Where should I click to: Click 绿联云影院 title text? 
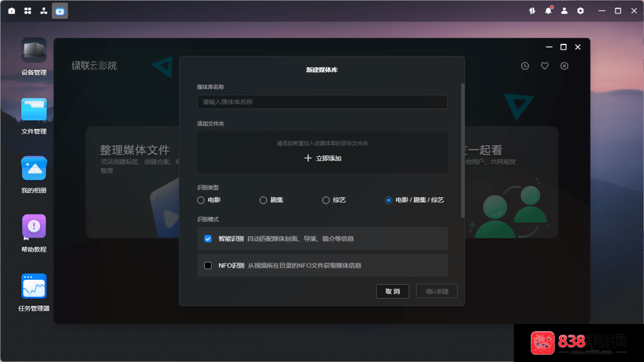[x=94, y=65]
